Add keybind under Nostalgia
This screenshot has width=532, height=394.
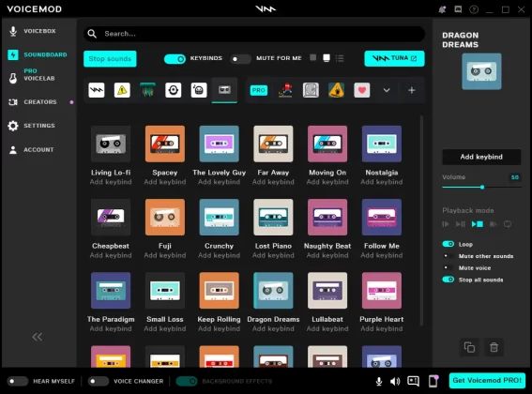[382, 182]
